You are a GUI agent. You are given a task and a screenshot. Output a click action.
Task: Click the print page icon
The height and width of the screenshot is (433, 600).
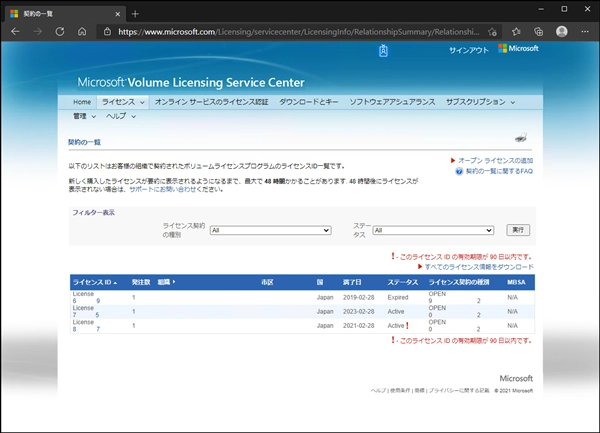[x=521, y=138]
